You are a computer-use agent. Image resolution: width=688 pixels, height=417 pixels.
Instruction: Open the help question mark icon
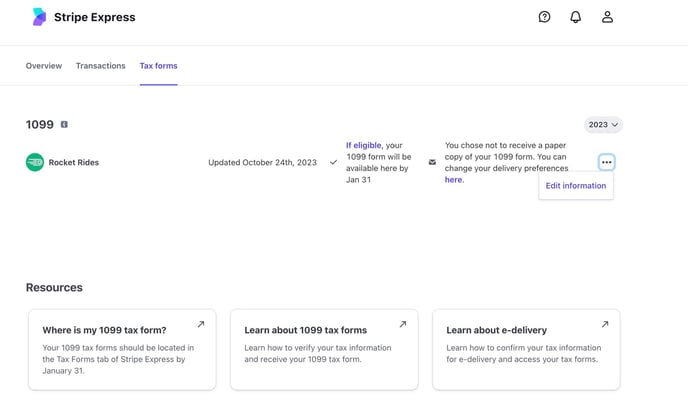[544, 17]
